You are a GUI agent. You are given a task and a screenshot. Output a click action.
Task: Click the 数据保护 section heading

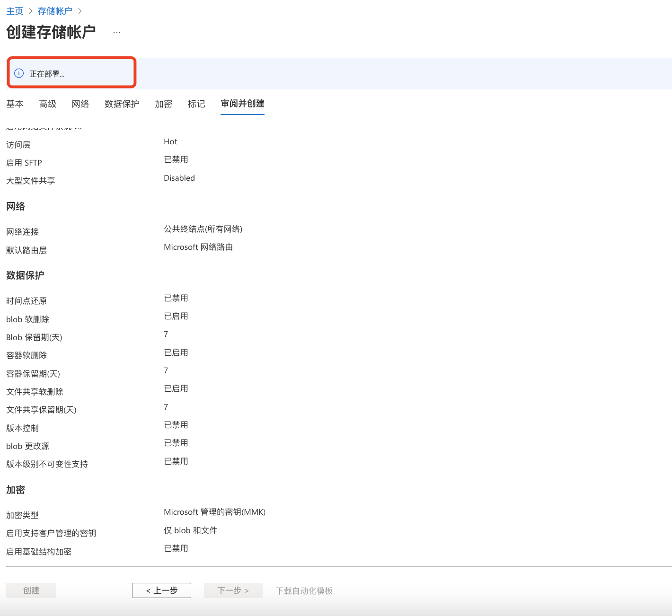point(25,275)
